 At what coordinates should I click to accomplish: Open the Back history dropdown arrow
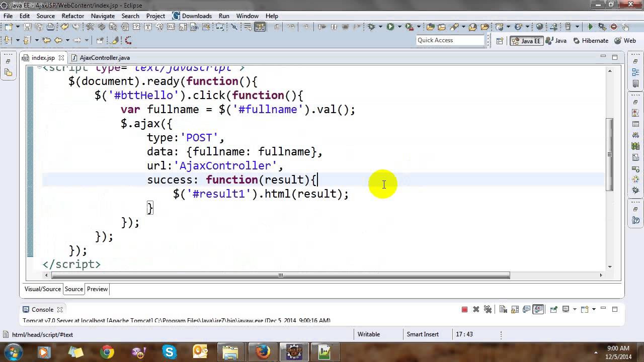pyautogui.click(x=67, y=40)
